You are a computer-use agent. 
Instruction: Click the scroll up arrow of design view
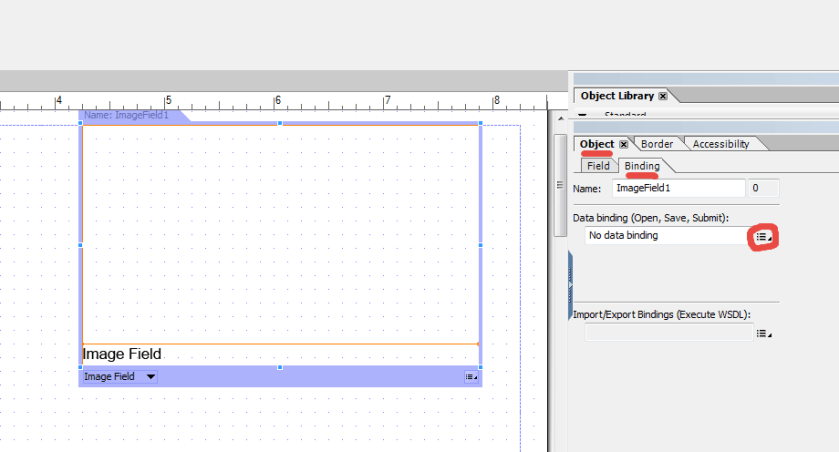560,119
